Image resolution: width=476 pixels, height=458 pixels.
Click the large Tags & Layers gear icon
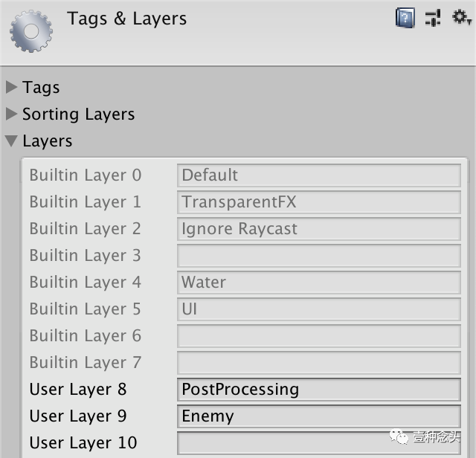pos(31,31)
